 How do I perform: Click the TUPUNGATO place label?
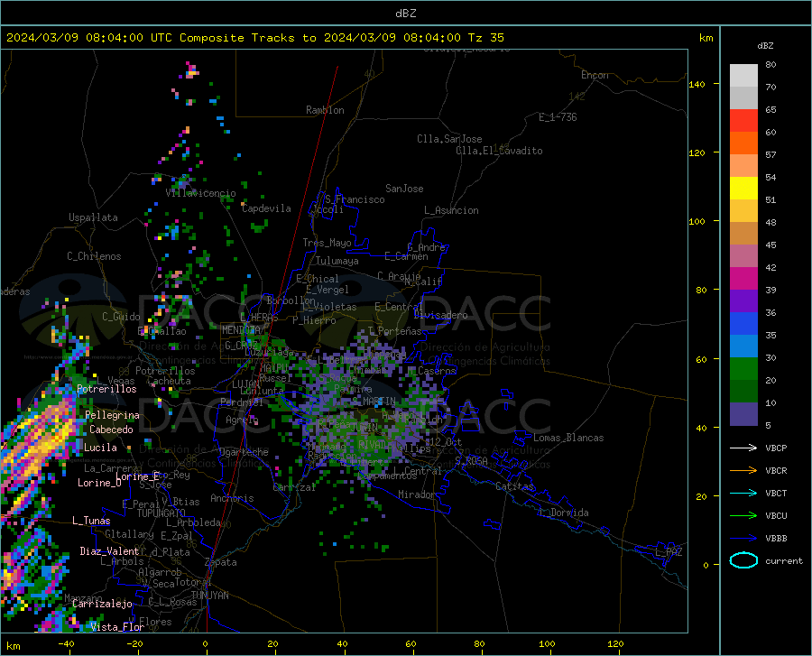(161, 513)
